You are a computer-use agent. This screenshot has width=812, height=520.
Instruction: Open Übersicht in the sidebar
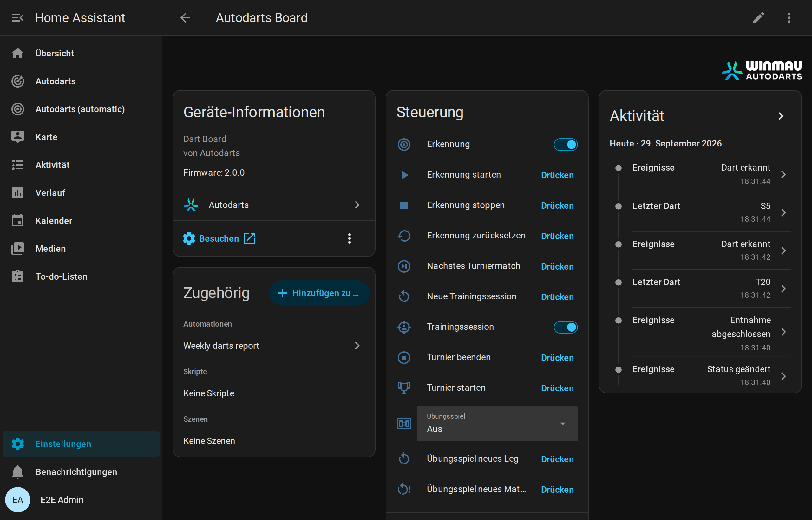[81, 53]
